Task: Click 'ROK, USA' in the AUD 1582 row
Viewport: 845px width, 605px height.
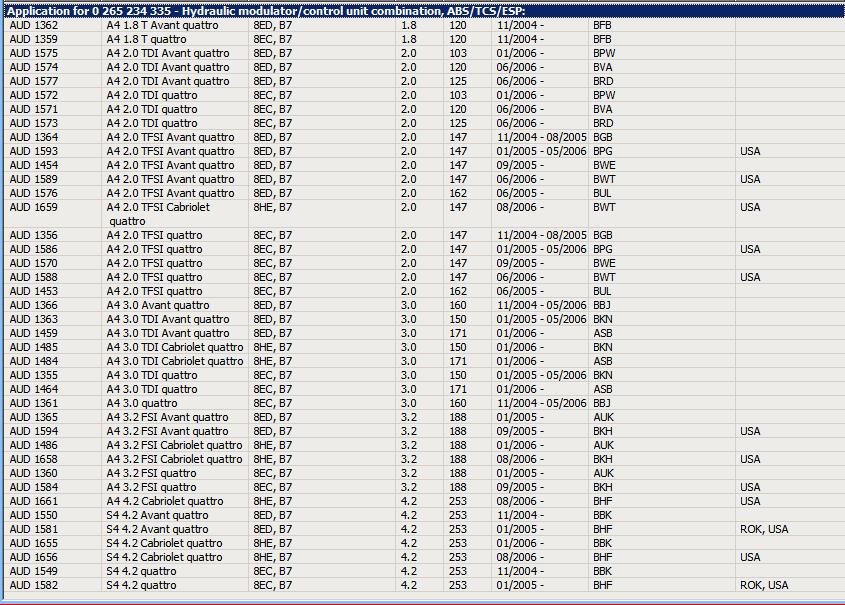Action: (764, 586)
